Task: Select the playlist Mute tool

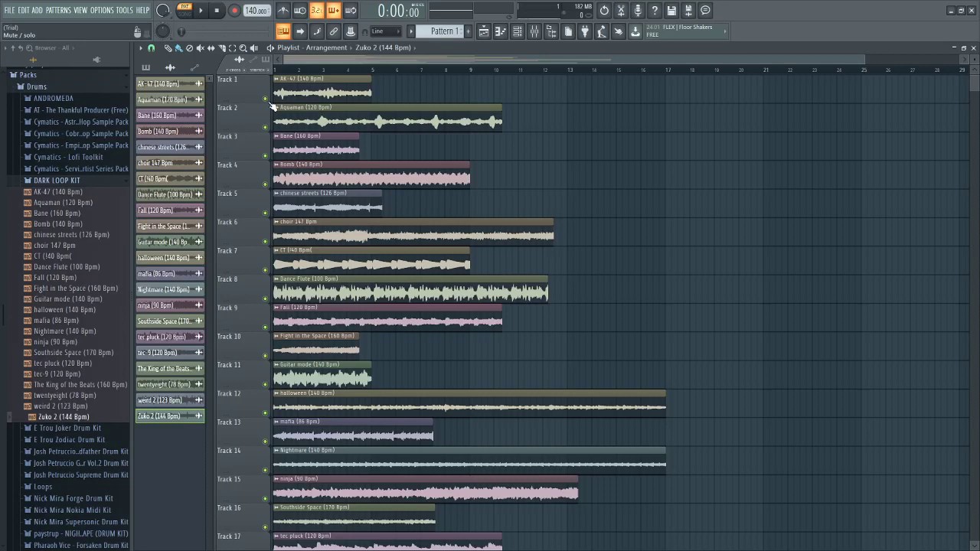Action: click(200, 47)
